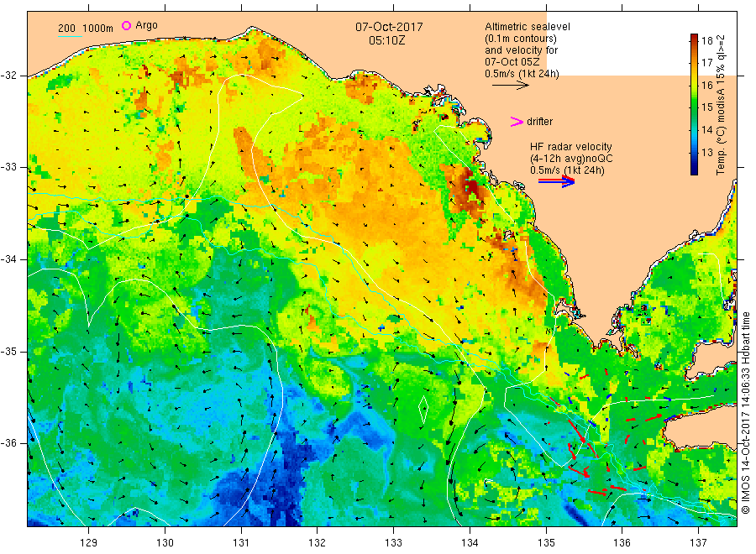Click the 'Argo' legend label
Image resolution: width=756 pixels, height=554 pixels.
tap(146, 25)
